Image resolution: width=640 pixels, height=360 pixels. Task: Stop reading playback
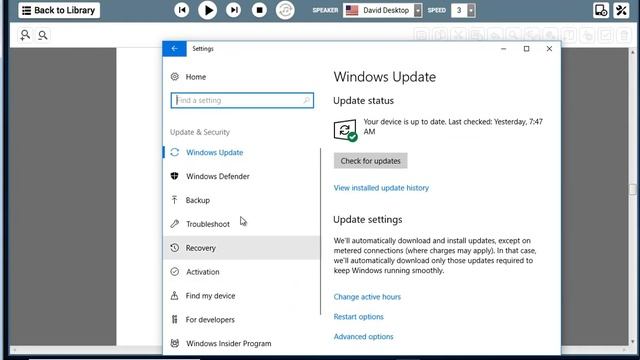tap(259, 10)
